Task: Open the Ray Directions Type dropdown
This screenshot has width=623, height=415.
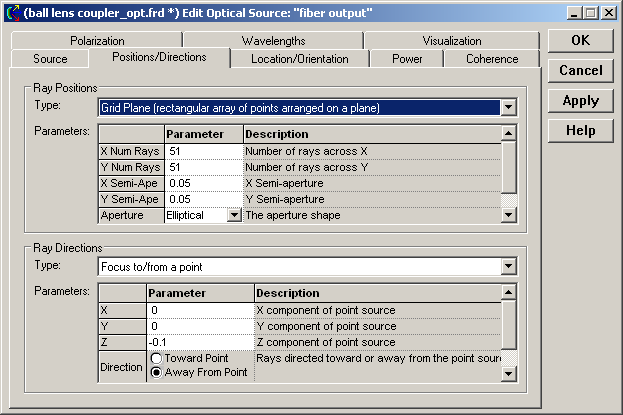Action: point(508,267)
